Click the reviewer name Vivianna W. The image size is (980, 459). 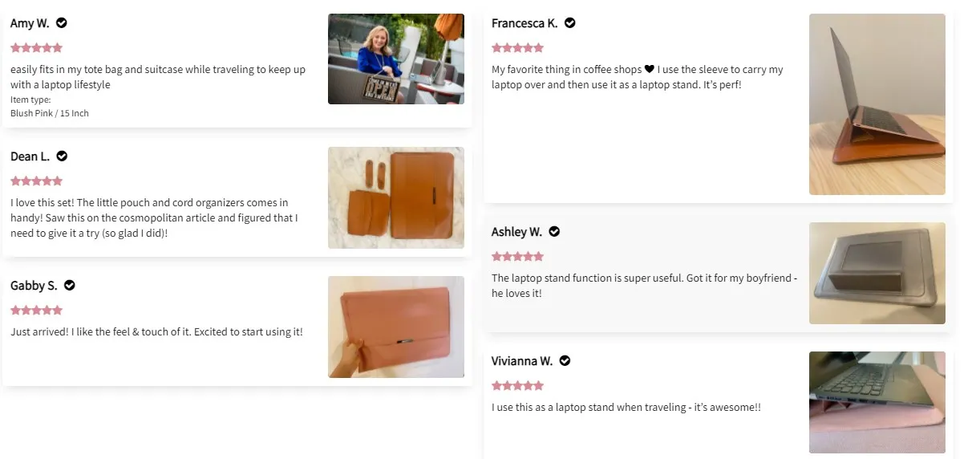click(521, 361)
